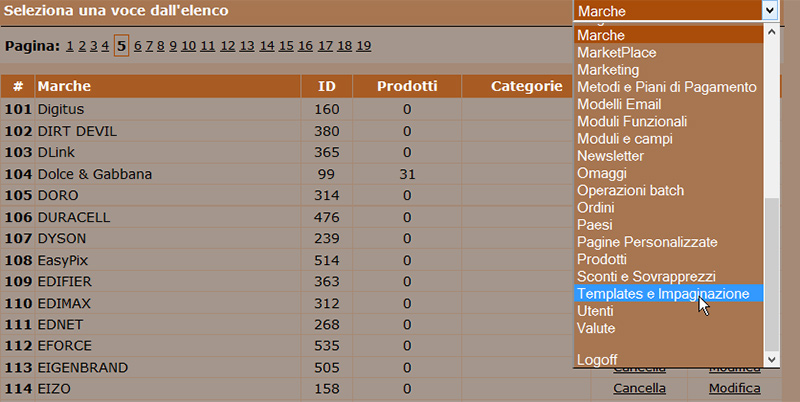Go to page 3
This screenshot has width=800, height=402.
pyautogui.click(x=93, y=46)
